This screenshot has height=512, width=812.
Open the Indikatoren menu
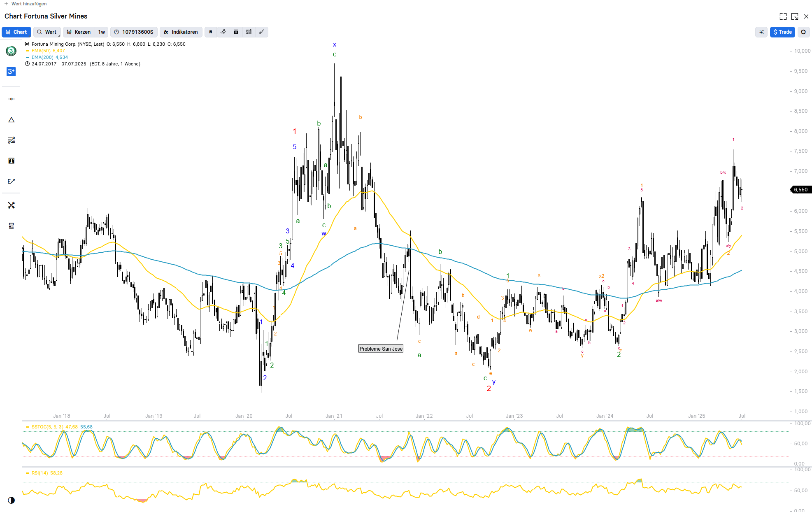181,32
